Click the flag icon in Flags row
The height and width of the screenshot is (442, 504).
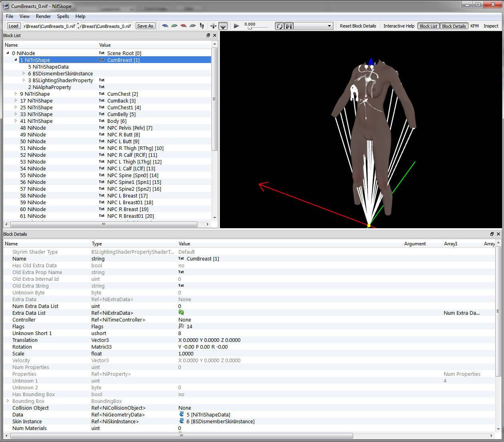click(182, 326)
